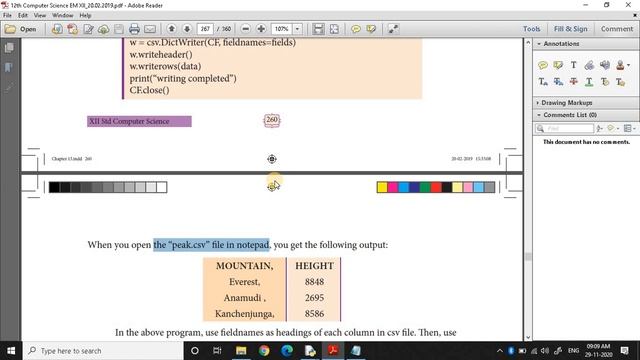Click the Open file button
The height and width of the screenshot is (360, 640).
tap(20, 29)
